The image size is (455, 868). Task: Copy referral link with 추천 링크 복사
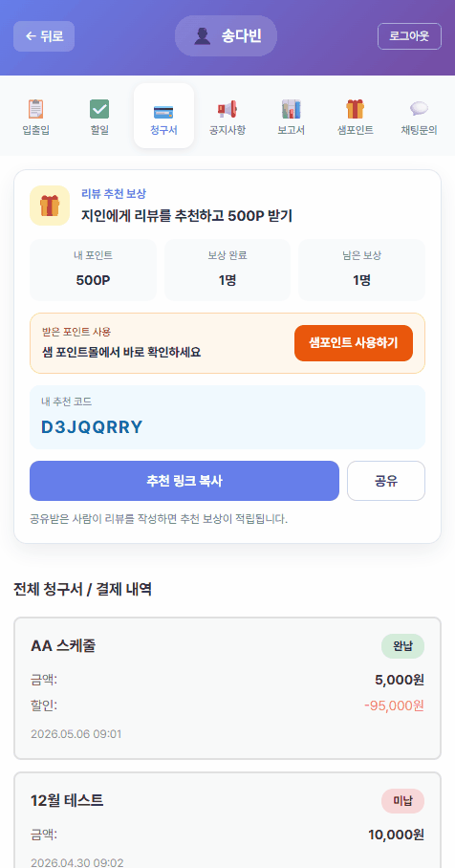coord(184,481)
